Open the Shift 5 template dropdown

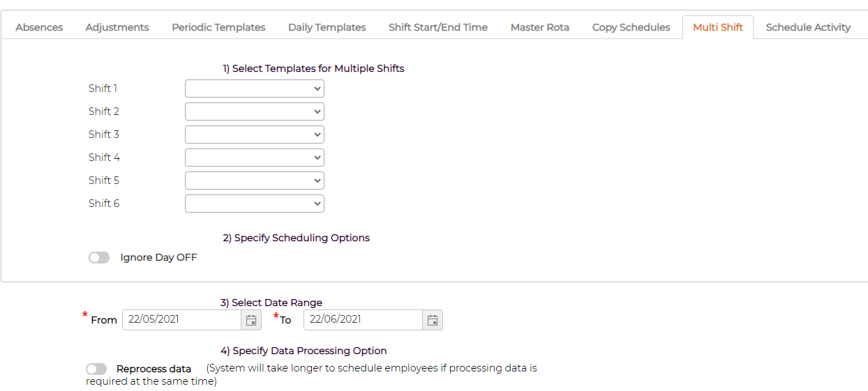[255, 181]
